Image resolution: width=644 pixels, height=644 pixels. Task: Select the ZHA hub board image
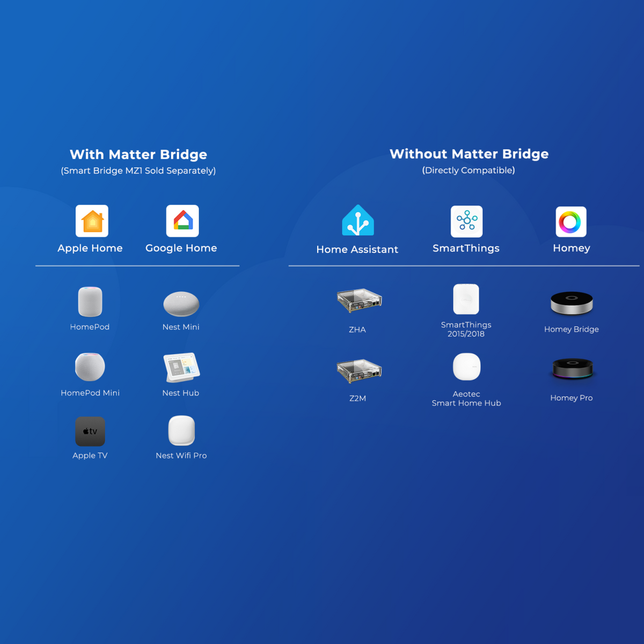pyautogui.click(x=359, y=301)
